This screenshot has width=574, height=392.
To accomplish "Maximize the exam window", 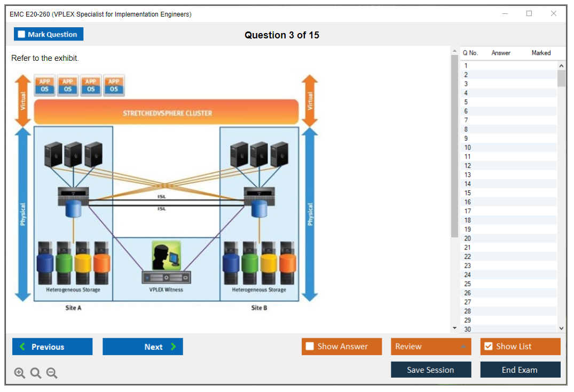I will (529, 14).
